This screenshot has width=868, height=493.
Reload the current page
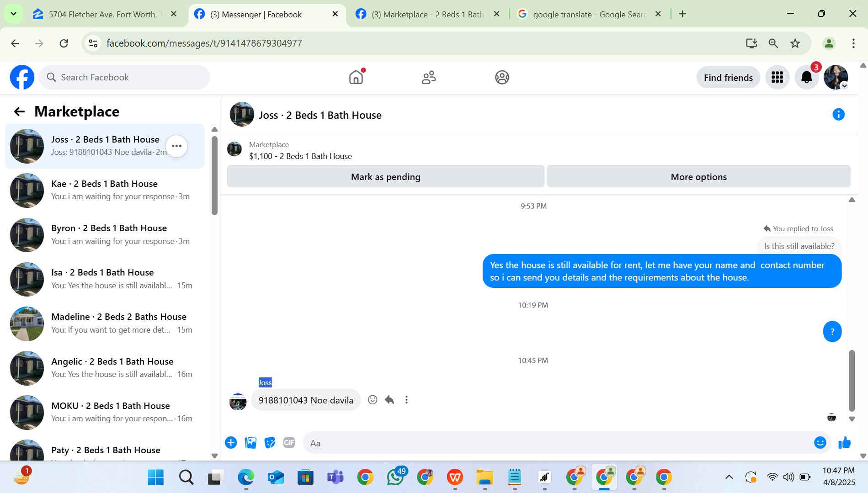click(x=64, y=43)
